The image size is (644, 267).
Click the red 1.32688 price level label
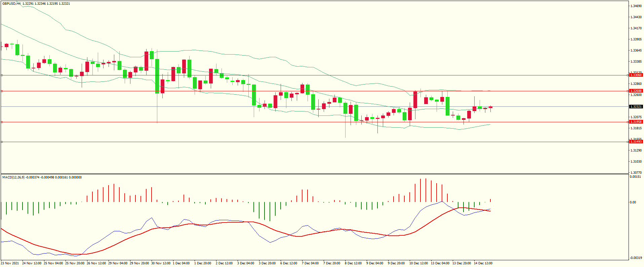tap(636, 91)
